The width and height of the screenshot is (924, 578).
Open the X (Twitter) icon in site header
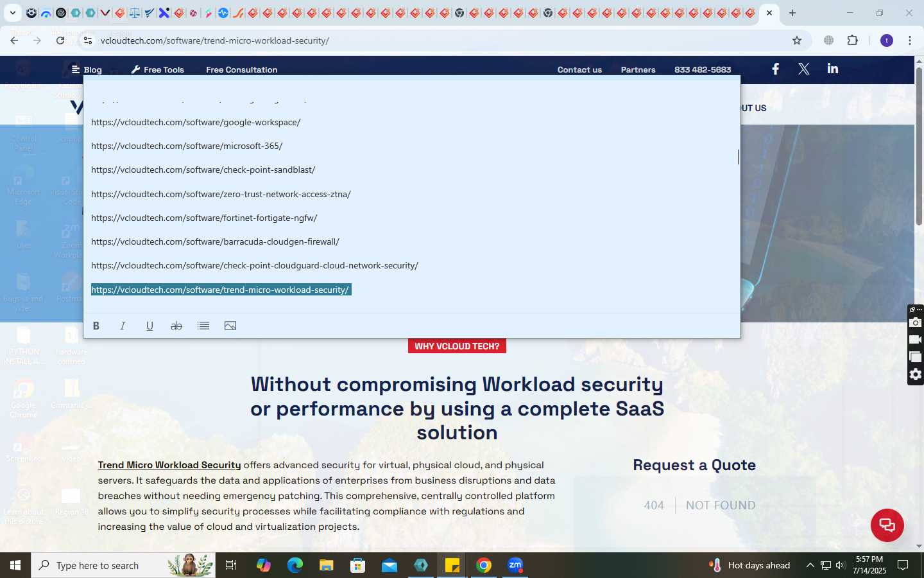pos(803,69)
